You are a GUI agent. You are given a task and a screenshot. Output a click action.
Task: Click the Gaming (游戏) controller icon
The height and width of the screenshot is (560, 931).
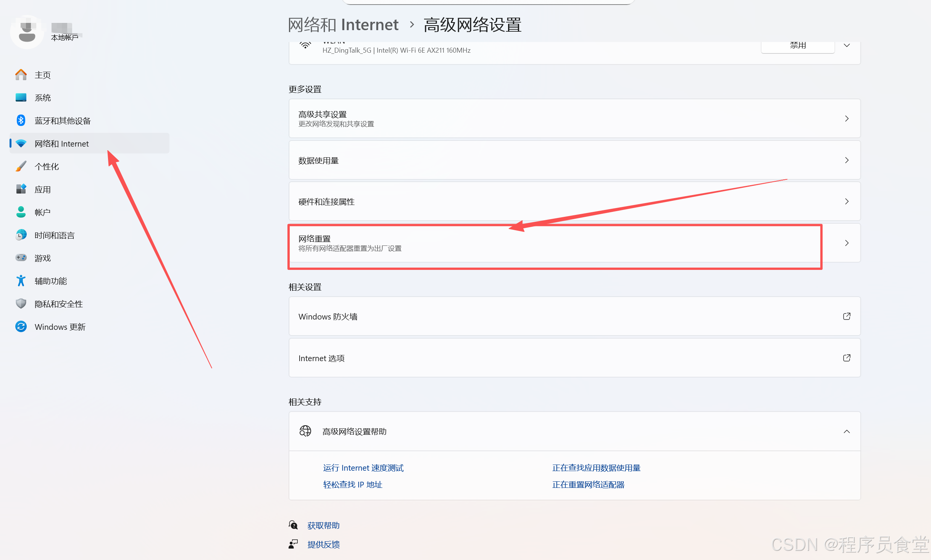pos(21,258)
